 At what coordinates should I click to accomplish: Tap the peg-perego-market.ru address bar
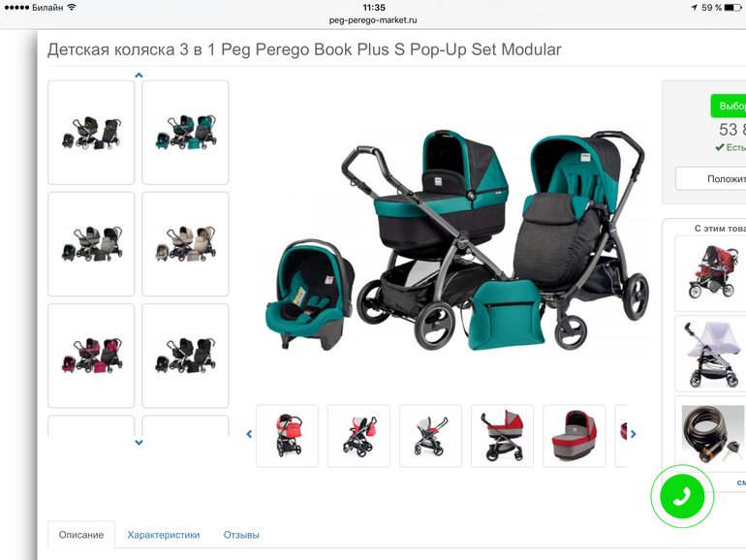(x=373, y=20)
